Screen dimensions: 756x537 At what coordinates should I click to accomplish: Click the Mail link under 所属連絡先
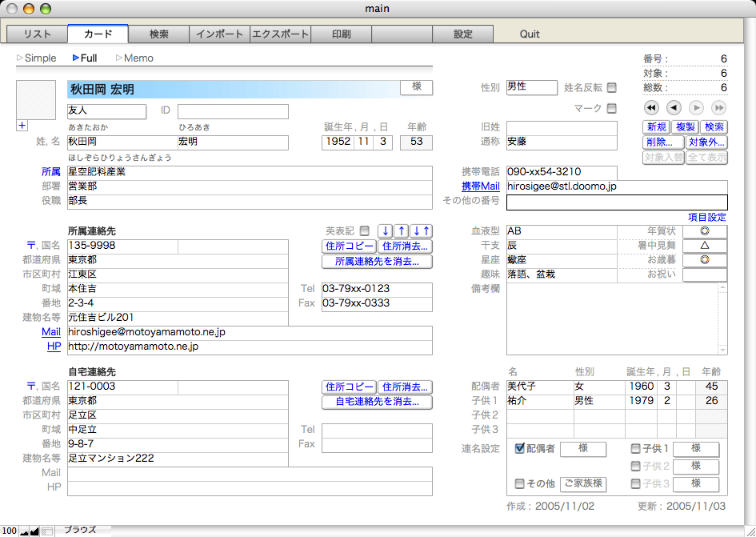[51, 332]
